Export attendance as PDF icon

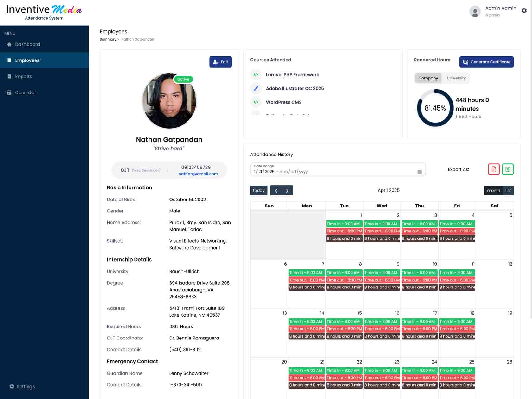494,169
